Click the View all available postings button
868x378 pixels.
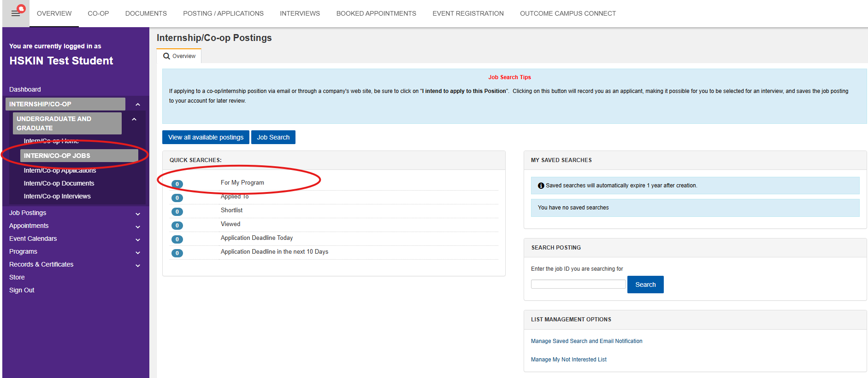click(206, 137)
